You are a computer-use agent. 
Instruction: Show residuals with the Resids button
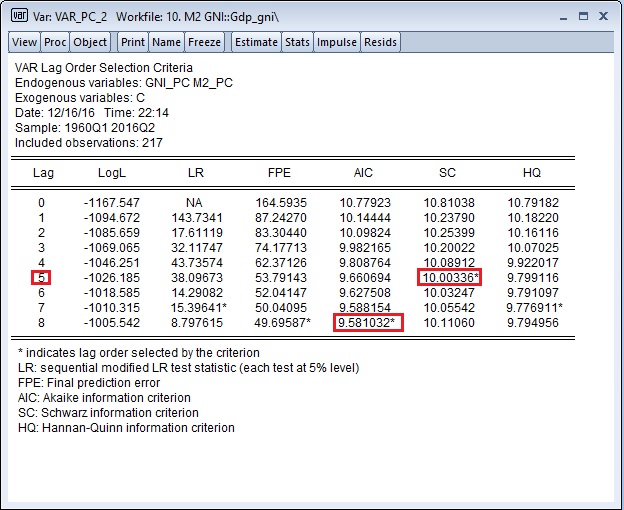(x=380, y=42)
